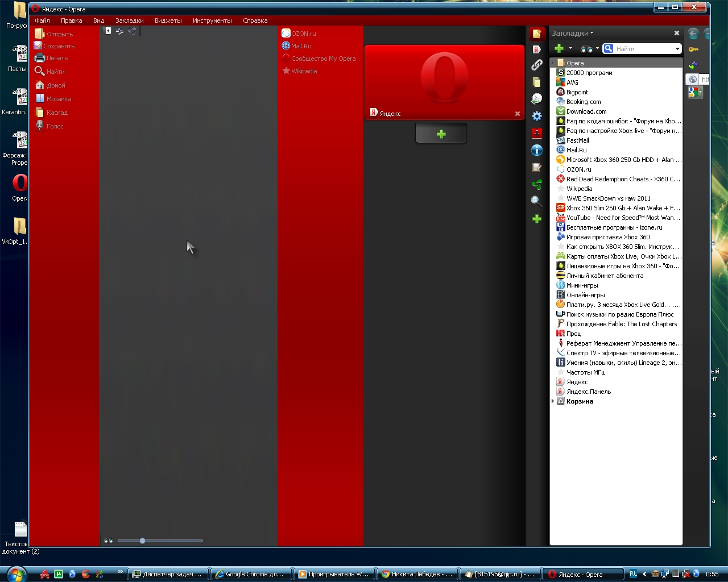Click the Мозаика tile button
Image resolution: width=728 pixels, height=582 pixels.
pos(53,99)
